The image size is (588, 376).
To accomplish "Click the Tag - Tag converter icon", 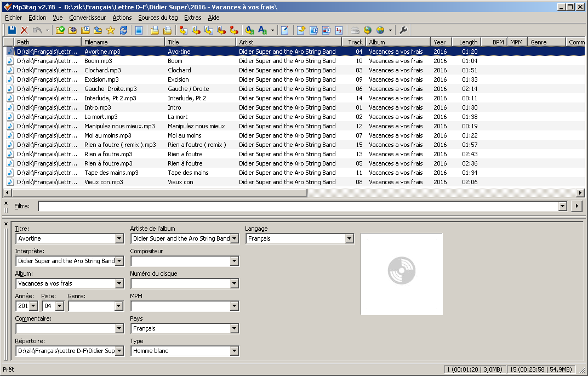I will point(234,30).
